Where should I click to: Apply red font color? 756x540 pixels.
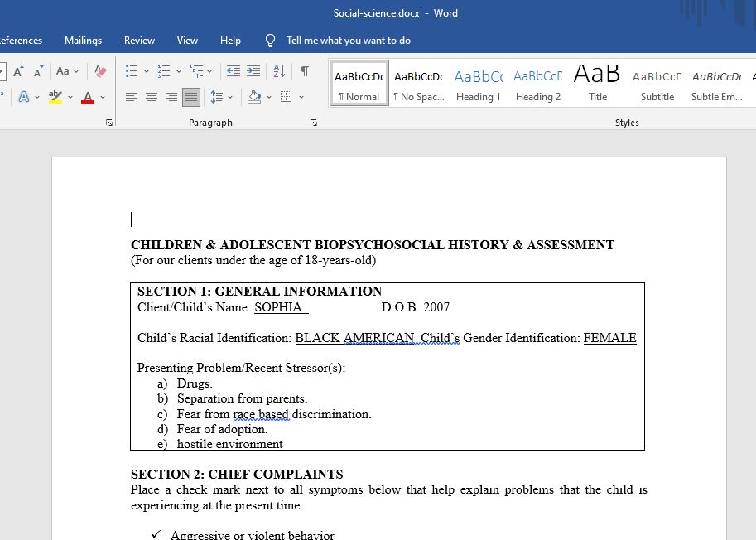(88, 97)
